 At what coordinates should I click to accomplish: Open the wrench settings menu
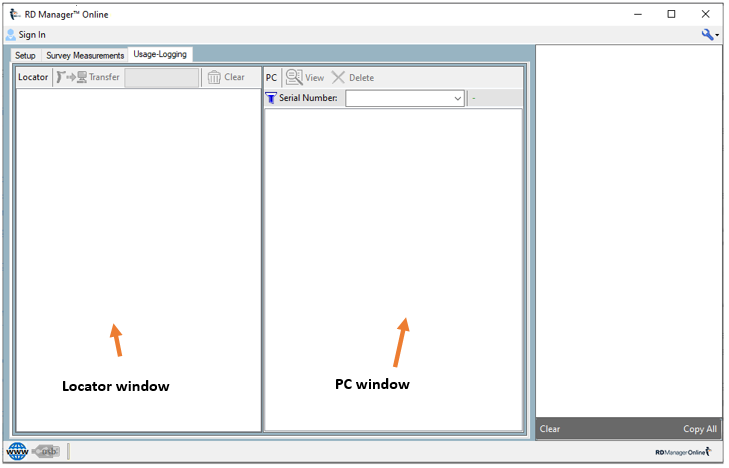click(x=710, y=34)
